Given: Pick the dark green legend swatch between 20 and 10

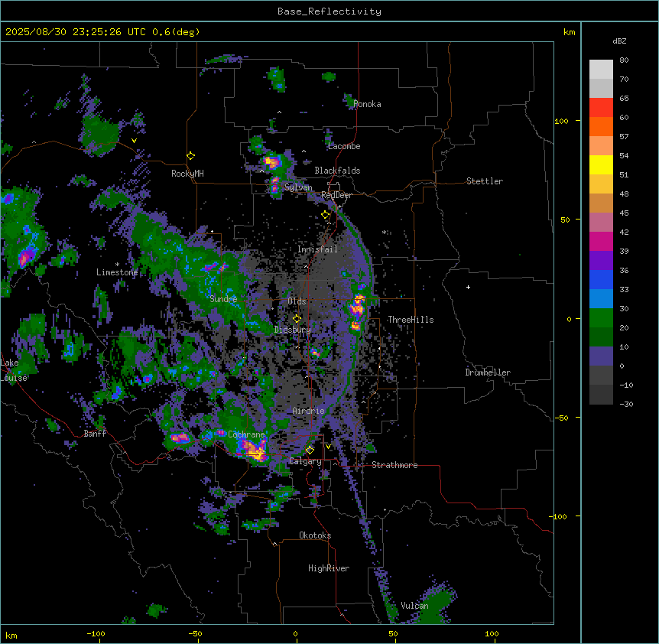Looking at the screenshot, I should [601, 337].
